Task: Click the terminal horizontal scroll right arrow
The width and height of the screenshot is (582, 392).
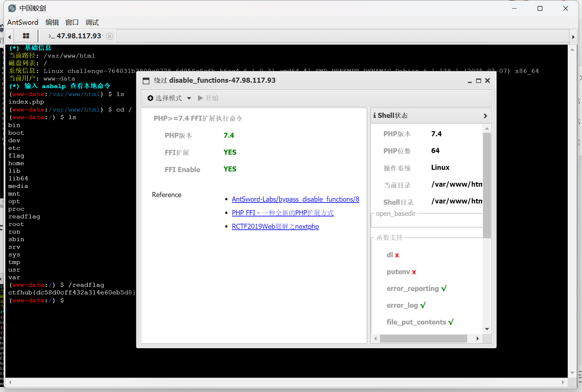Action: coord(563,382)
